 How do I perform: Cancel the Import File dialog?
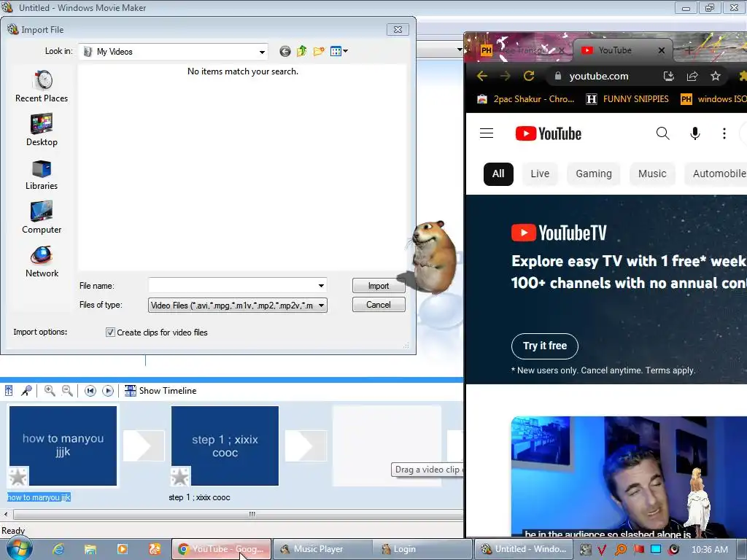point(379,305)
